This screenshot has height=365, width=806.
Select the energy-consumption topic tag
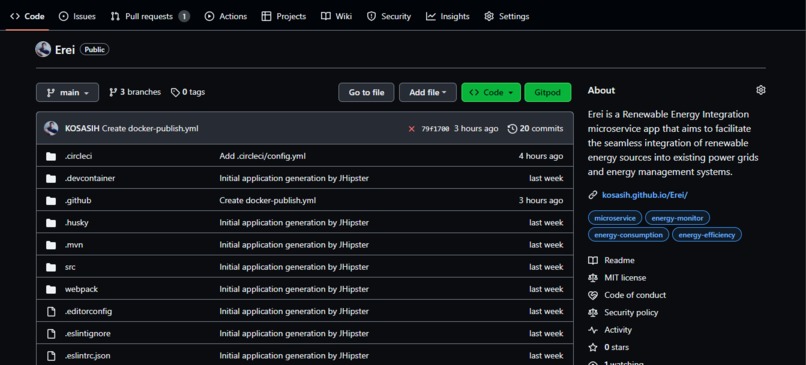[x=628, y=235]
